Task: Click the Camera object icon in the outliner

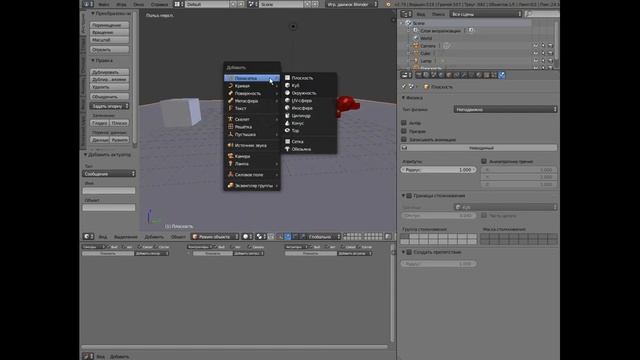Action: click(416, 46)
